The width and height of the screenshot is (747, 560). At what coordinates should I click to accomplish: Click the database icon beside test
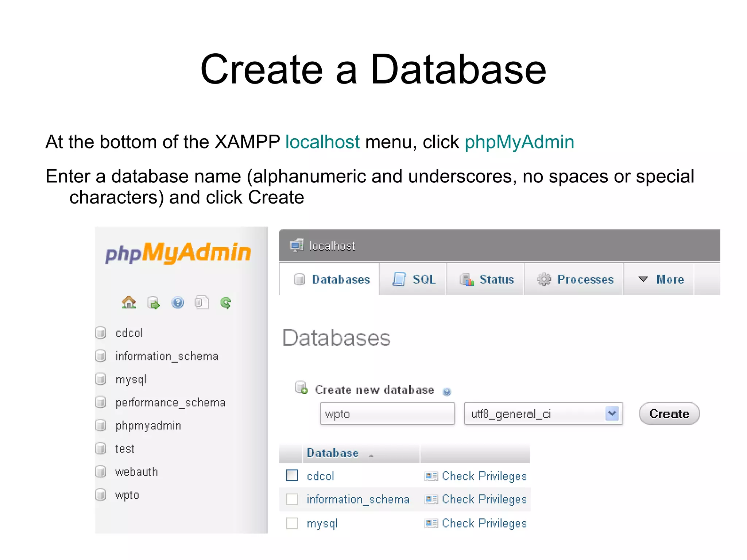101,448
